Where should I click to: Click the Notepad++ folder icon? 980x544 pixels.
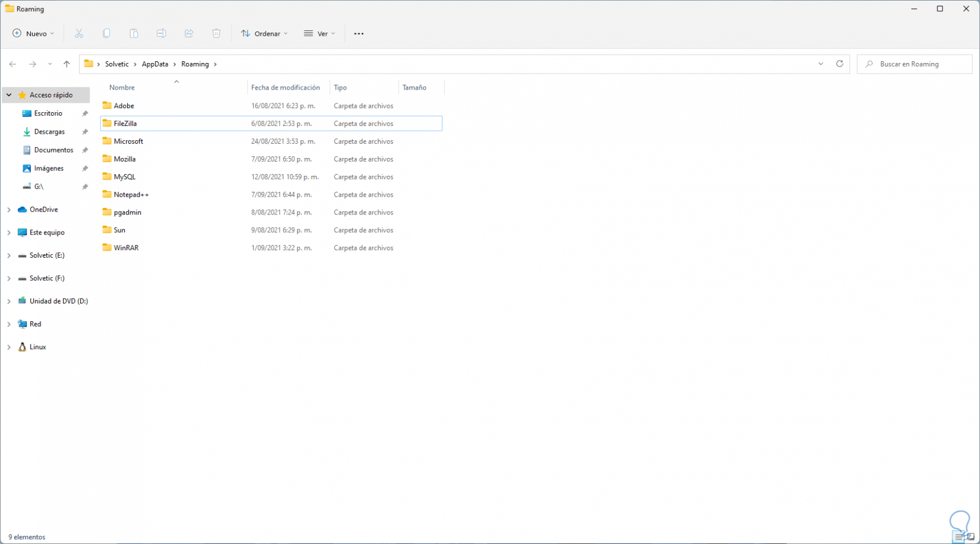pos(107,195)
